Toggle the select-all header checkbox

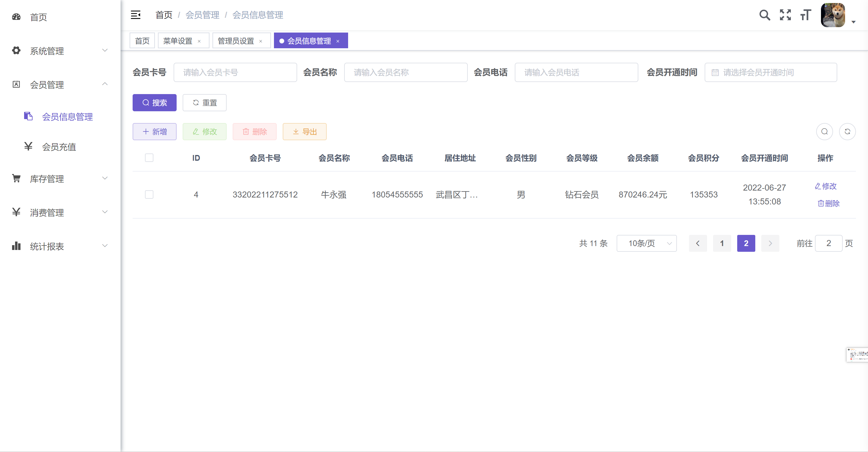tap(149, 158)
